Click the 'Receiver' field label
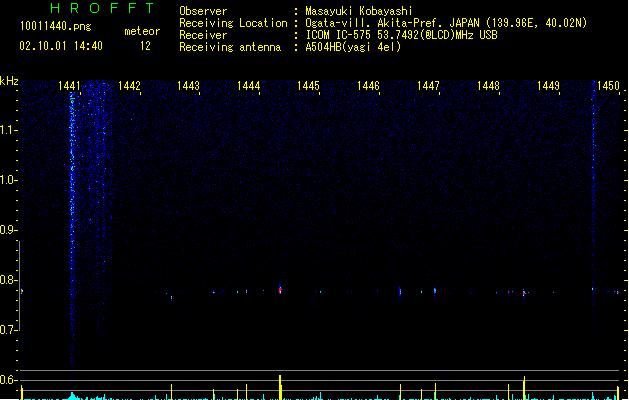Screen dimensions: 629x400 pos(203,35)
